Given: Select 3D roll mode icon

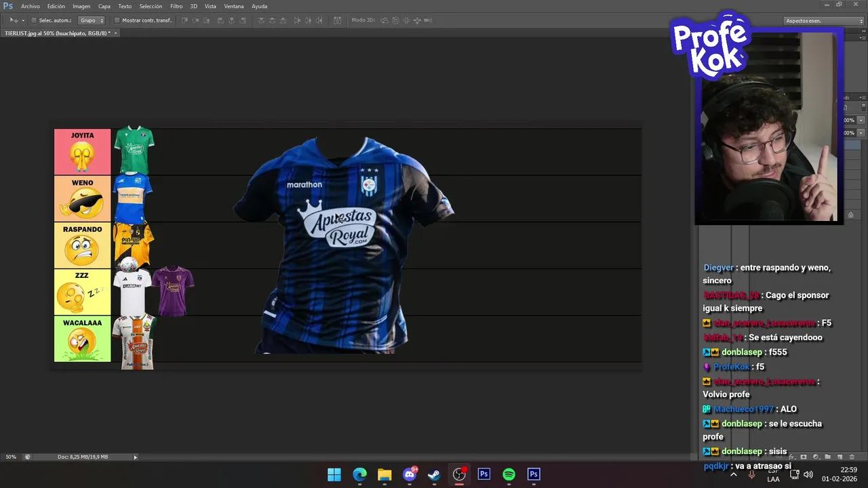Looking at the screenshot, I should [396, 20].
